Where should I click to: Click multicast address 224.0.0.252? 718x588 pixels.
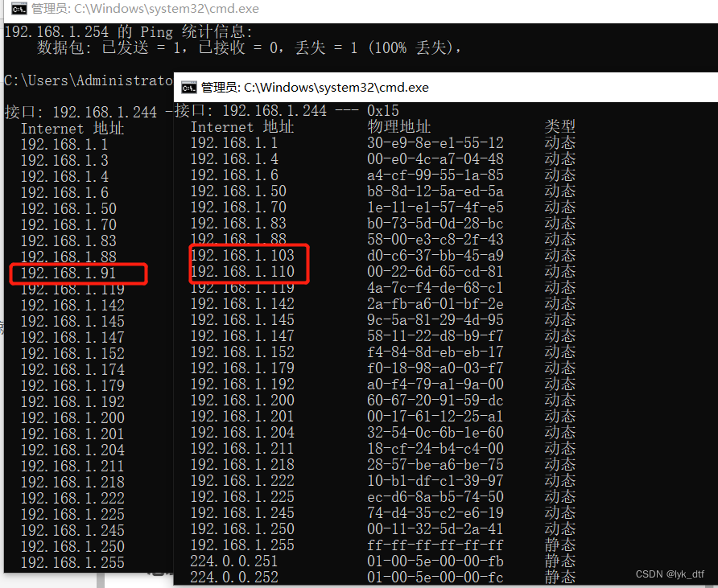coord(234,577)
